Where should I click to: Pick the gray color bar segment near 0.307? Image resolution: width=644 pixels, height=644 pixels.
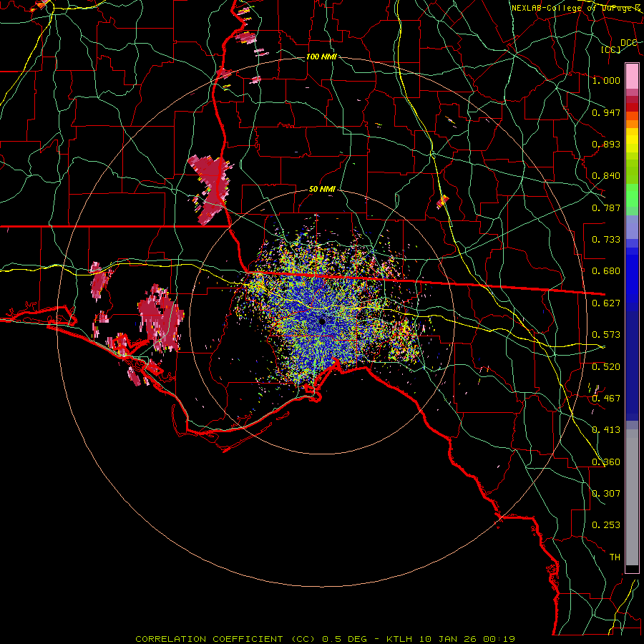point(632,497)
